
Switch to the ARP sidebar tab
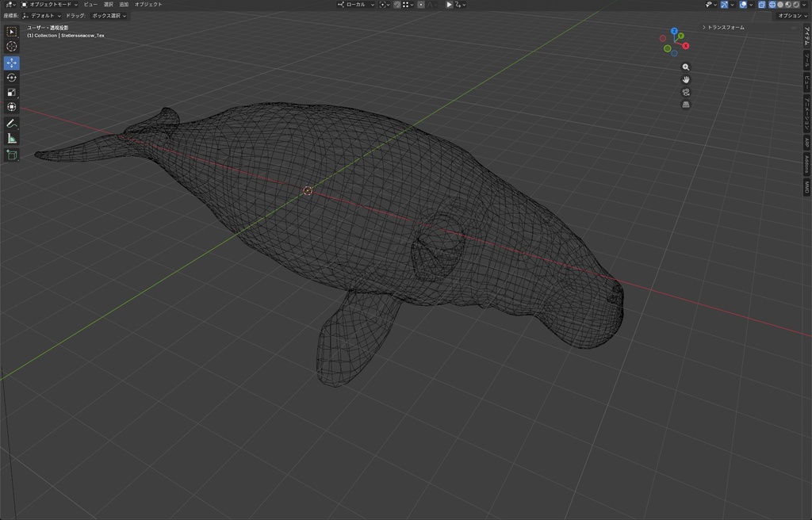coord(806,143)
